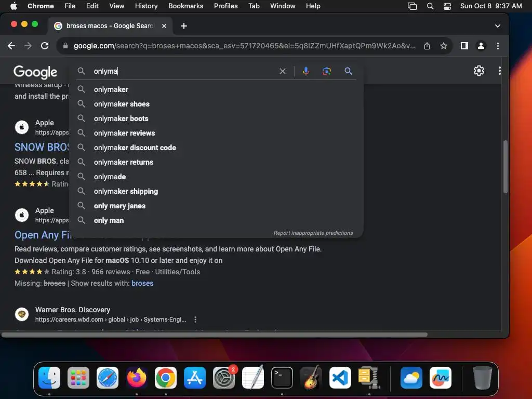Open Terminal from the dock

click(282, 378)
